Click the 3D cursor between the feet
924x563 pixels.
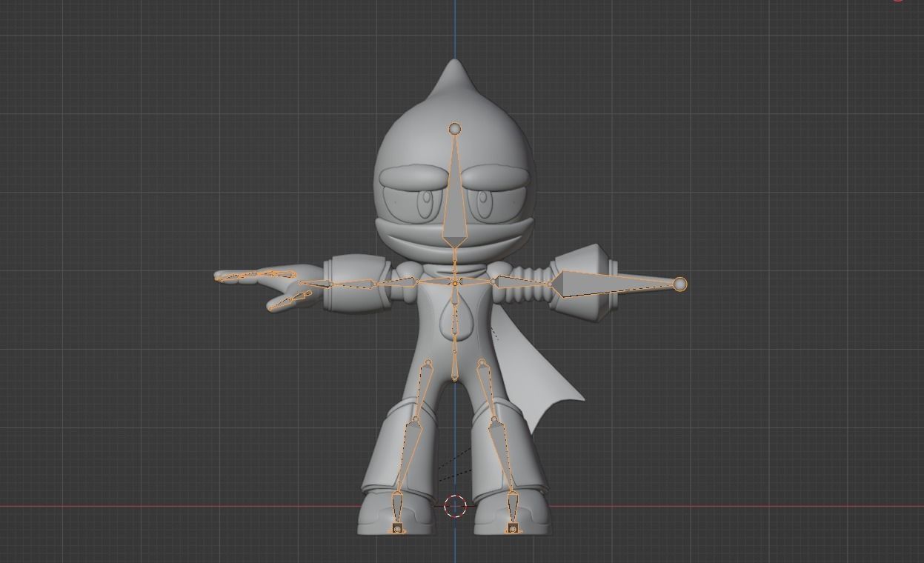[x=455, y=507]
